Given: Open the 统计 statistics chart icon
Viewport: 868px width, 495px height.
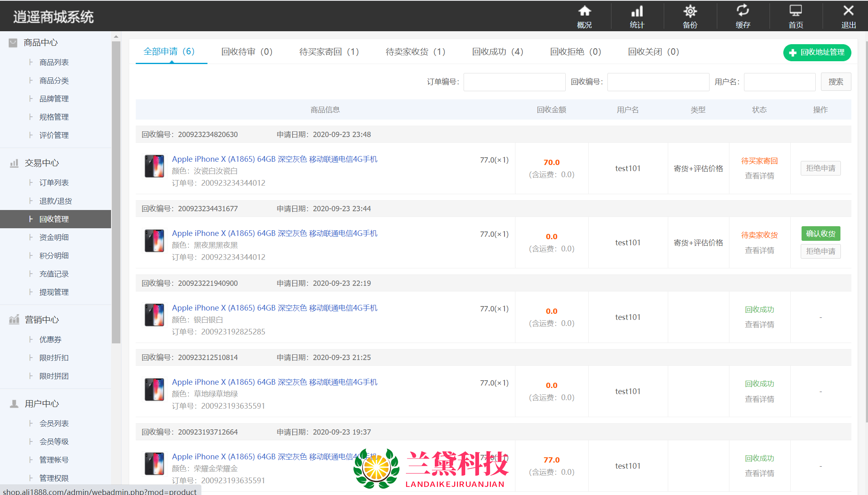Looking at the screenshot, I should pyautogui.click(x=637, y=11).
